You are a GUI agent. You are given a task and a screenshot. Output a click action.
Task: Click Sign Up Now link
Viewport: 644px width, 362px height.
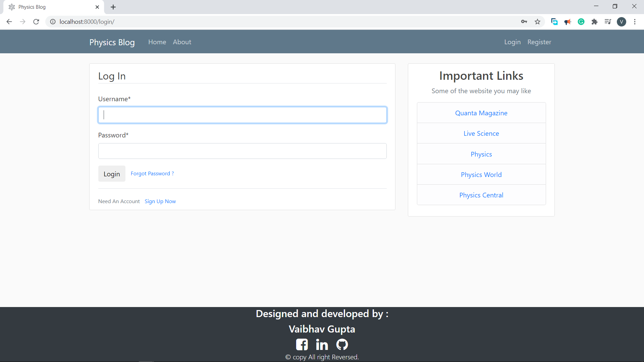(x=160, y=201)
